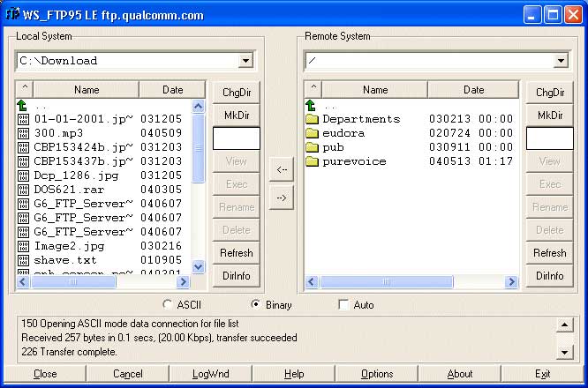
Task: Click the local ChgDir button
Action: point(237,93)
